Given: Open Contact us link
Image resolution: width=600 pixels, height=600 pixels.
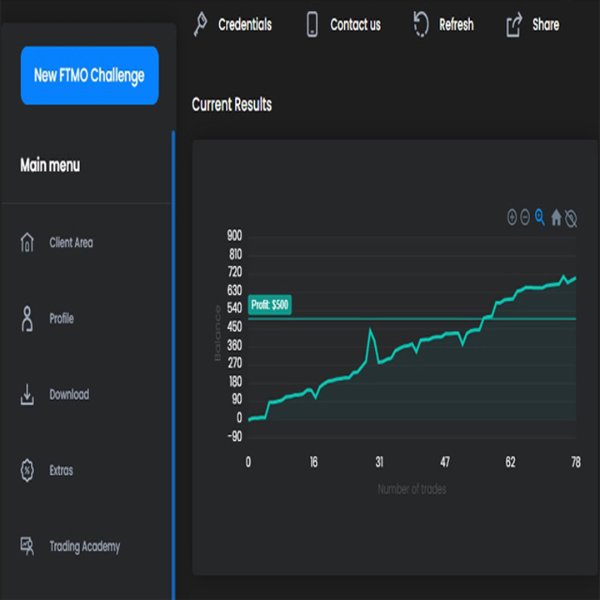Looking at the screenshot, I should pos(355,24).
